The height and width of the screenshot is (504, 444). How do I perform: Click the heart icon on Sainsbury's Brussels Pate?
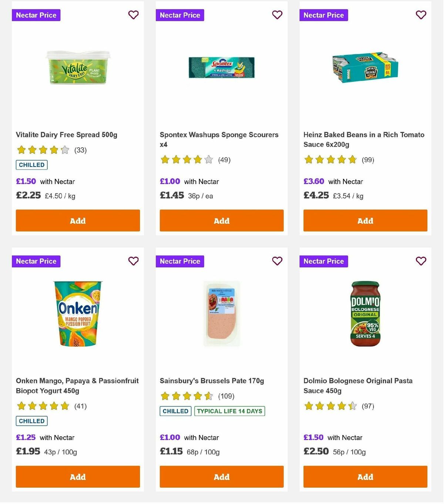click(x=277, y=261)
